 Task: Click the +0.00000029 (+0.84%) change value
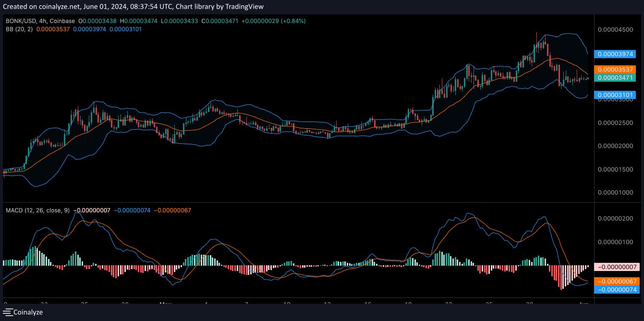coord(273,21)
